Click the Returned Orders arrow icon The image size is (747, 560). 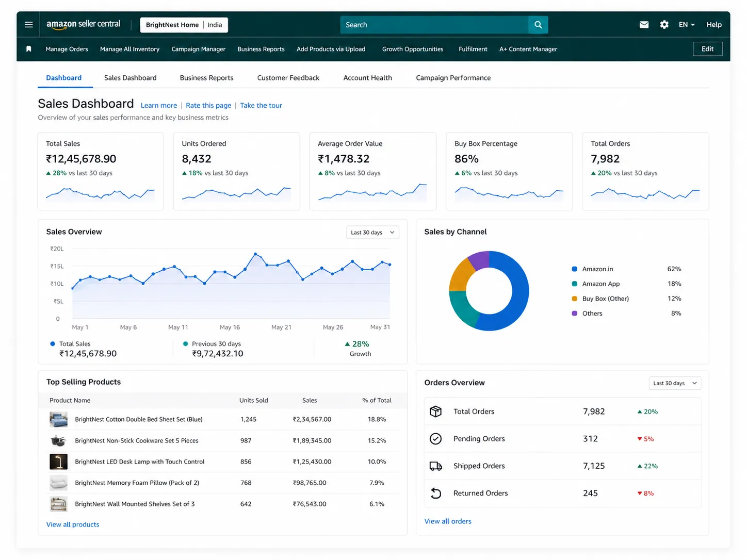tap(436, 493)
